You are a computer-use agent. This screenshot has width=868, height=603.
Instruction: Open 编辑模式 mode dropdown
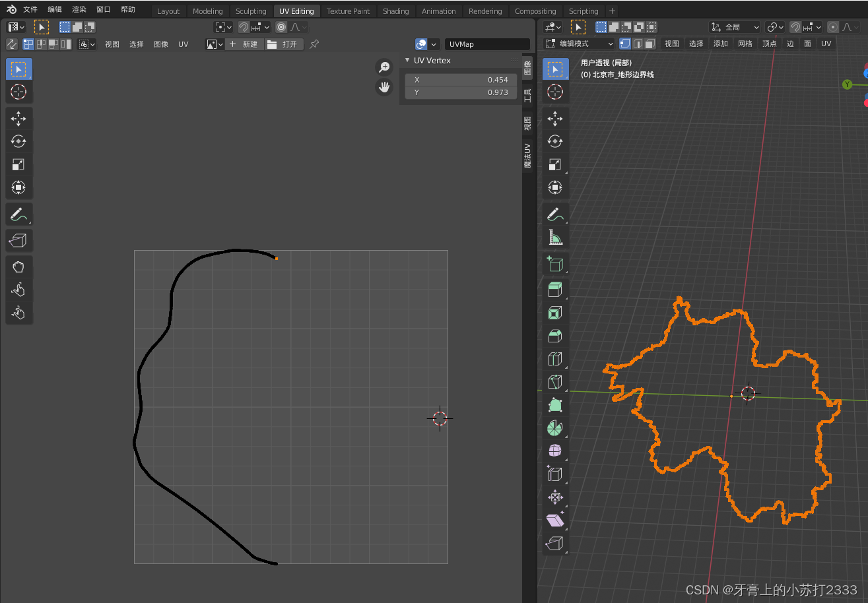579,44
